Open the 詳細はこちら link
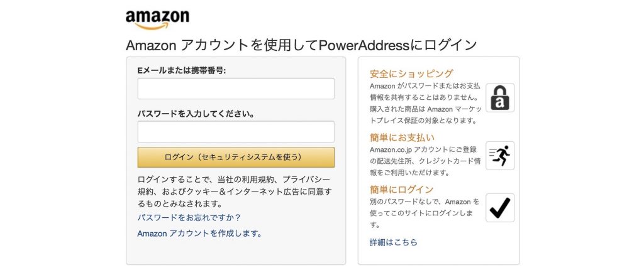Image resolution: width=644 pixels, height=275 pixels. [394, 242]
